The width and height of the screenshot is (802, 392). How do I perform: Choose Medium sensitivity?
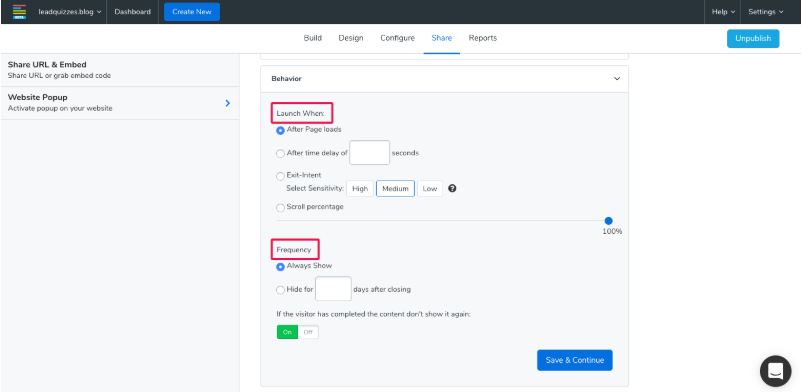[395, 188]
